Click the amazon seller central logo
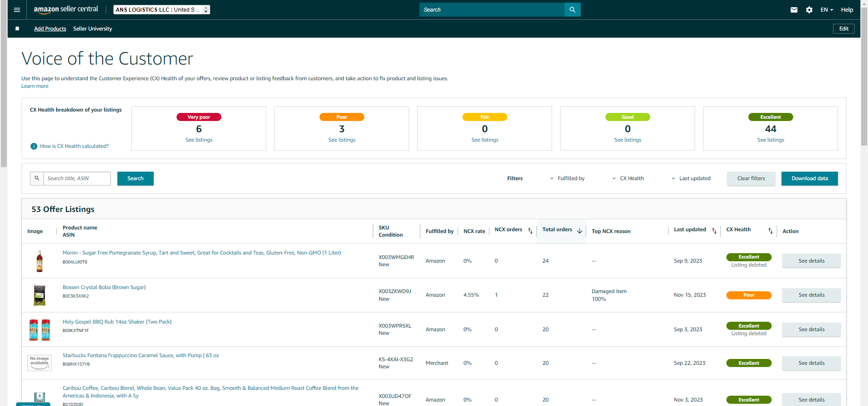This screenshot has height=406, width=868. (x=66, y=9)
